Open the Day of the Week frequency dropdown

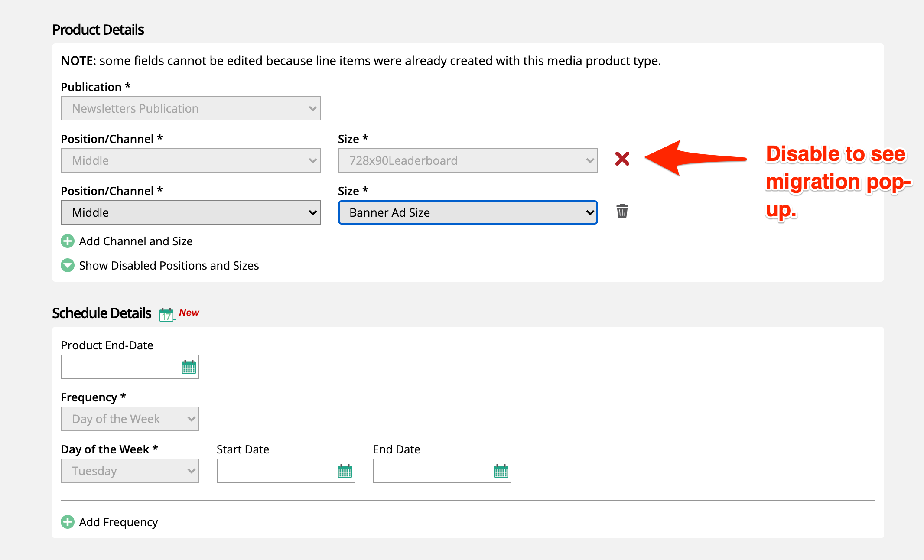coord(130,419)
